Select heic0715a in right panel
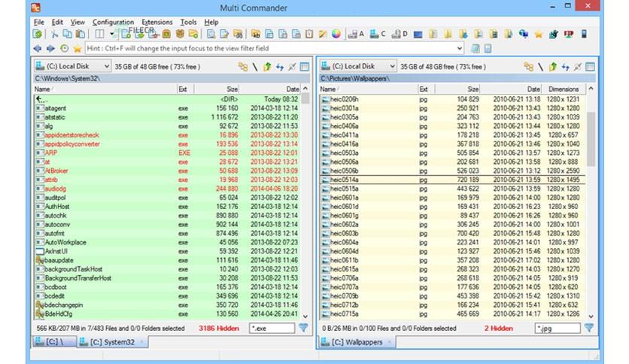 [452, 314]
